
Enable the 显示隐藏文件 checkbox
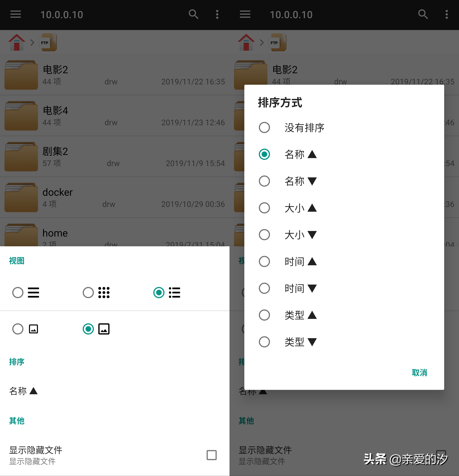211,455
